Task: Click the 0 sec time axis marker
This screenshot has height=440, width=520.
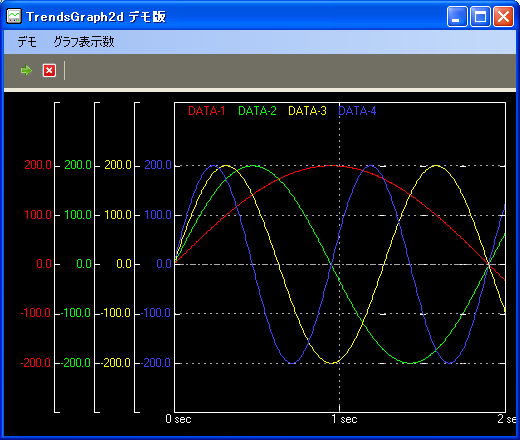Action: click(x=178, y=419)
